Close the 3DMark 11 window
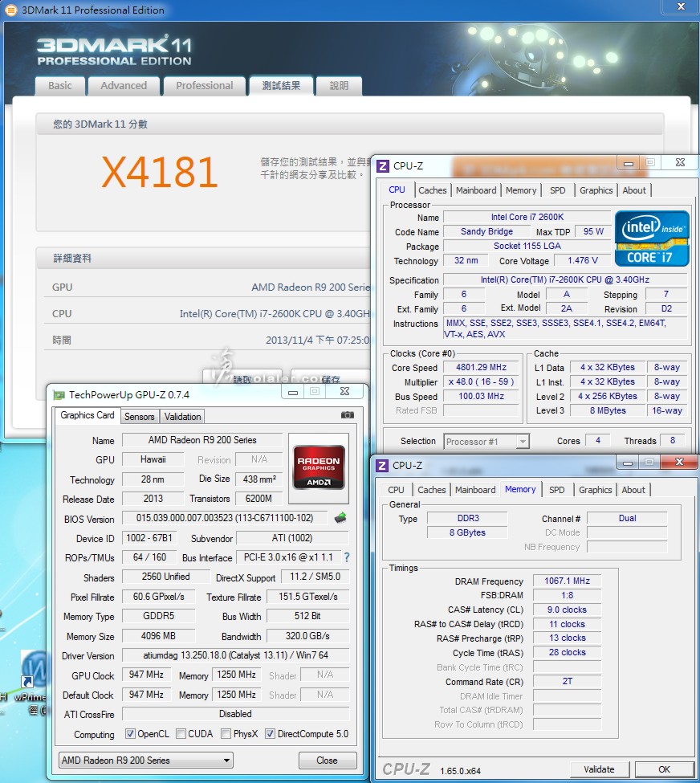The height and width of the screenshot is (783, 700). (681, 6)
